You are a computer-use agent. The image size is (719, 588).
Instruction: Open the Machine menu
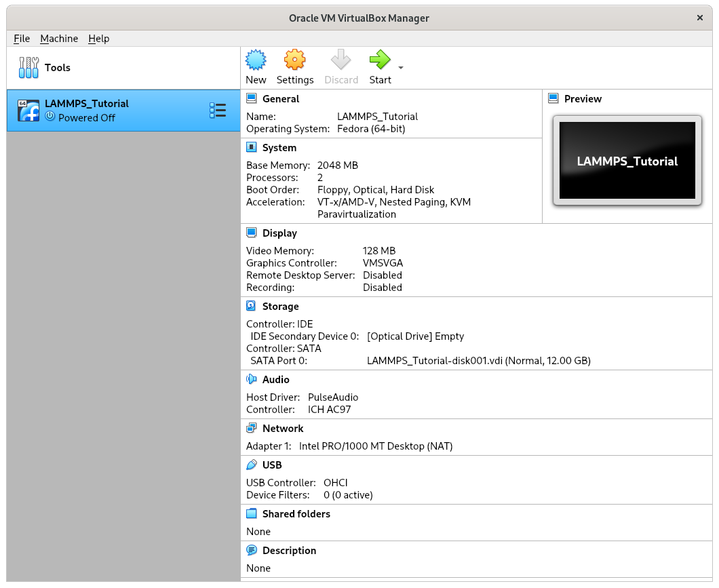(x=59, y=39)
